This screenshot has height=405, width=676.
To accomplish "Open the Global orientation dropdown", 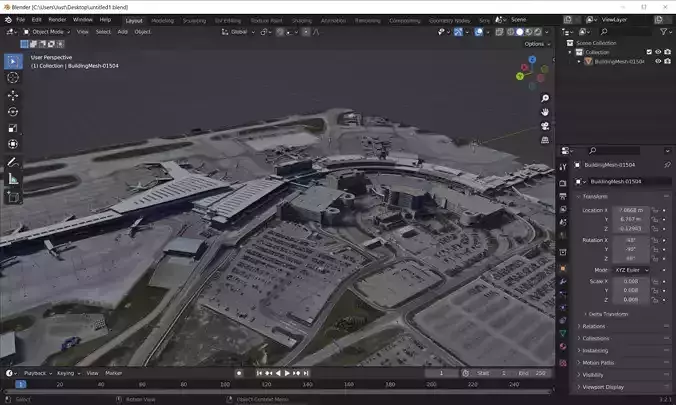I will 238,32.
